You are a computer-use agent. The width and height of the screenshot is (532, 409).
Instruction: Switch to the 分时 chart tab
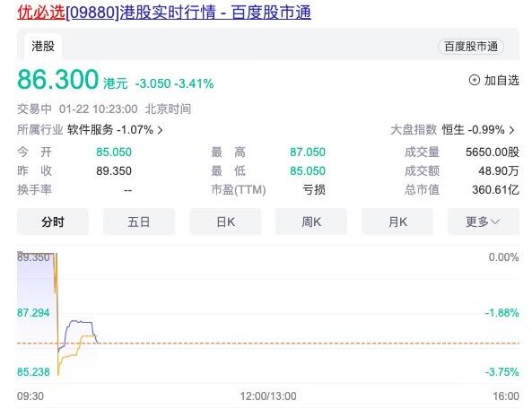tap(53, 222)
